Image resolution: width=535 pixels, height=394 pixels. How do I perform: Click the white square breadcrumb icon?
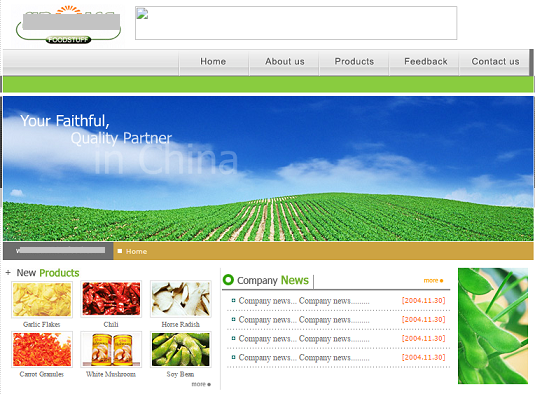tap(120, 251)
